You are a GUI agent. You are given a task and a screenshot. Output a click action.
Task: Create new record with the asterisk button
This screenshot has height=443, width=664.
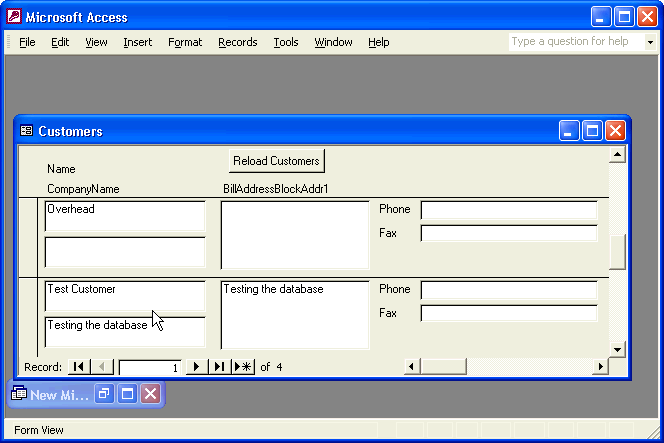(243, 366)
